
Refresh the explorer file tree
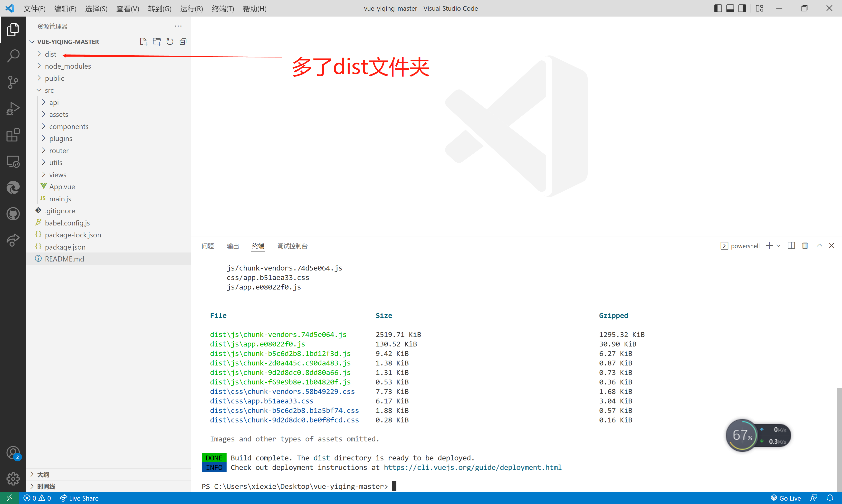click(x=170, y=42)
